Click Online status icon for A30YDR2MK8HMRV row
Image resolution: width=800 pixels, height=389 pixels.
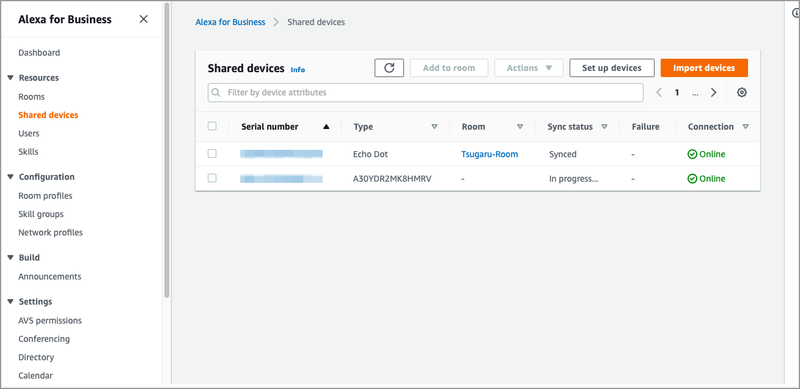pyautogui.click(x=692, y=179)
